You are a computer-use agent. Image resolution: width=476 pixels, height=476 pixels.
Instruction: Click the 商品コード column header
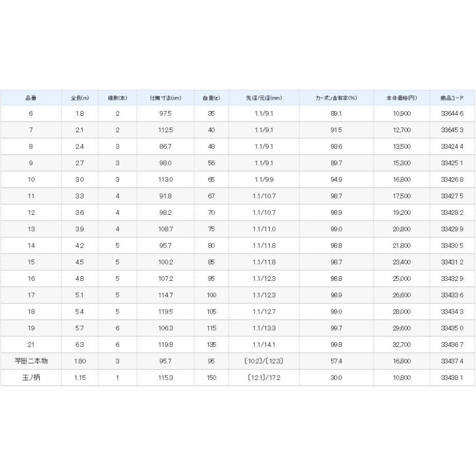[452, 98]
